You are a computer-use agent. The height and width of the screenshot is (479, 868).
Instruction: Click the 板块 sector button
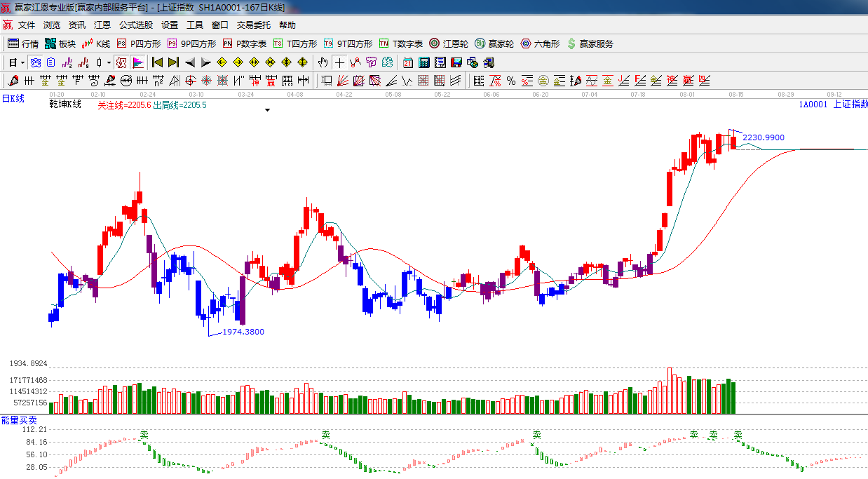60,43
